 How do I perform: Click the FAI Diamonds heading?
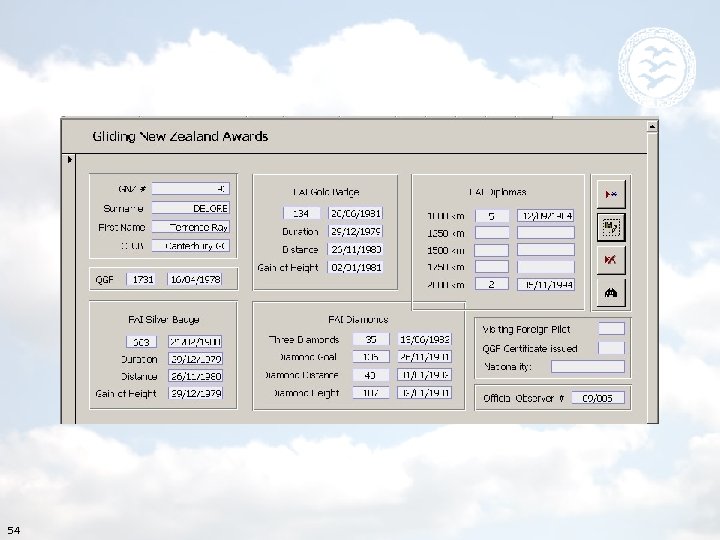358,319
